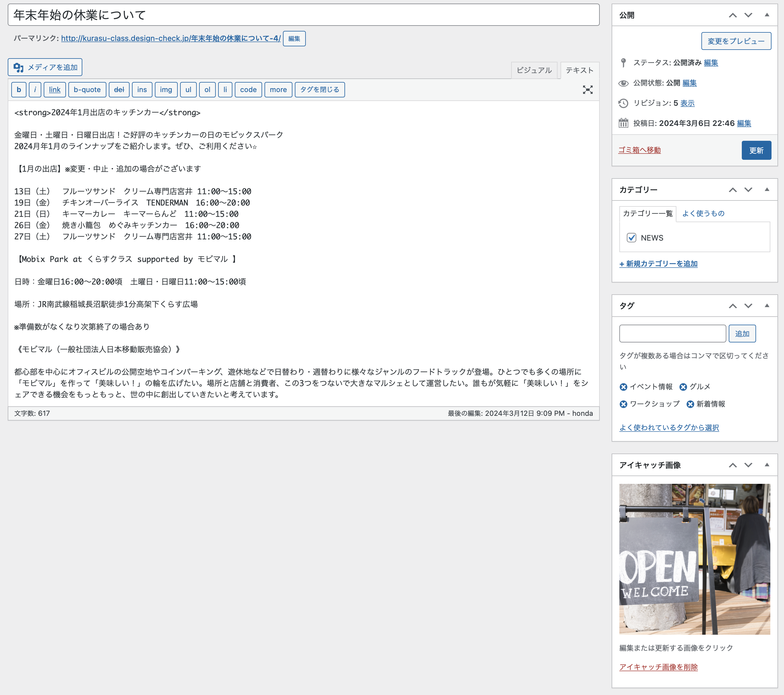784x695 pixels.
Task: Collapse the アイキャッチ画像 panel with the triangle
Action: tap(767, 465)
